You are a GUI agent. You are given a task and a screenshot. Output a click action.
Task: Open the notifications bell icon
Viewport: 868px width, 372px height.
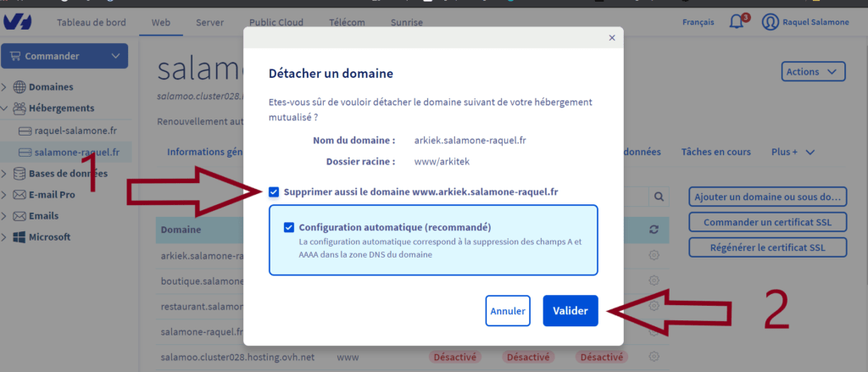735,22
